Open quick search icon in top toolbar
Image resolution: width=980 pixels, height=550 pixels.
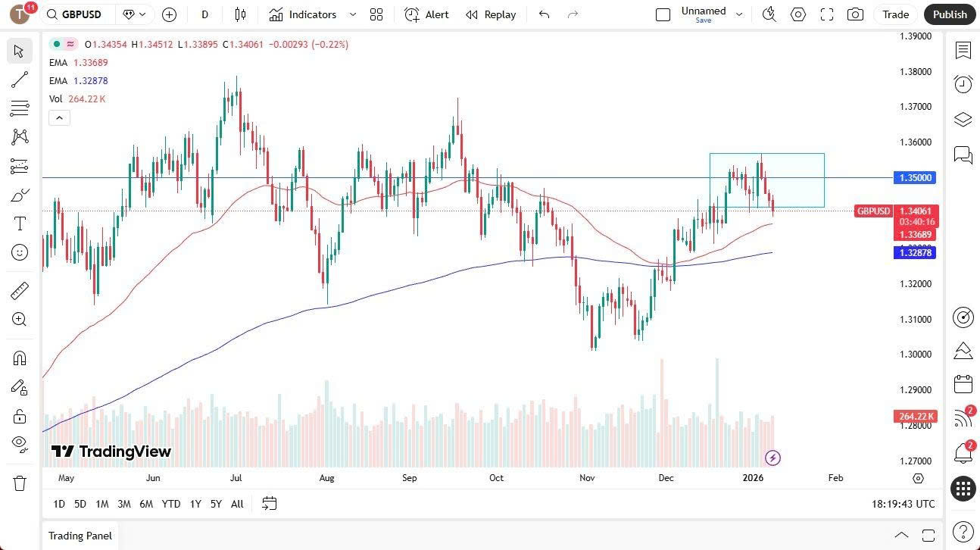point(769,14)
